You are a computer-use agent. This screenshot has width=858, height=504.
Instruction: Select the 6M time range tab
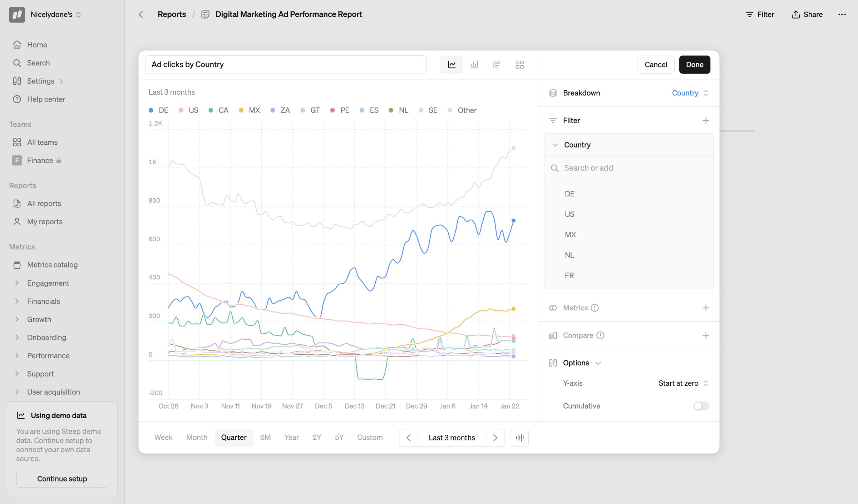pyautogui.click(x=265, y=438)
